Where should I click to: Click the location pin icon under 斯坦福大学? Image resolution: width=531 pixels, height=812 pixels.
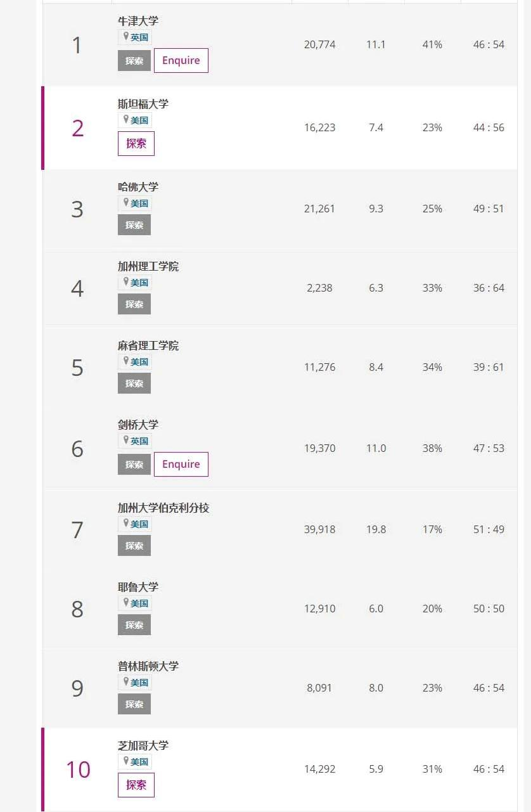pos(126,119)
